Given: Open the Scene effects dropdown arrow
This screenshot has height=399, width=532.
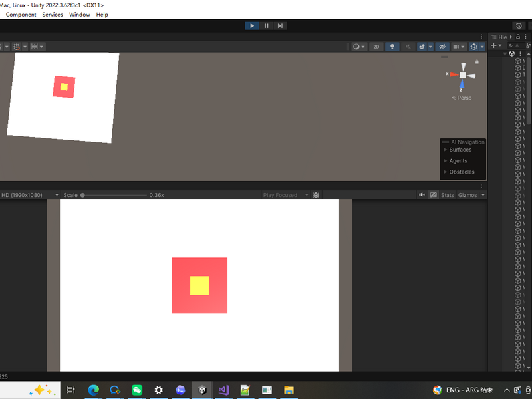Looking at the screenshot, I should click(x=430, y=47).
